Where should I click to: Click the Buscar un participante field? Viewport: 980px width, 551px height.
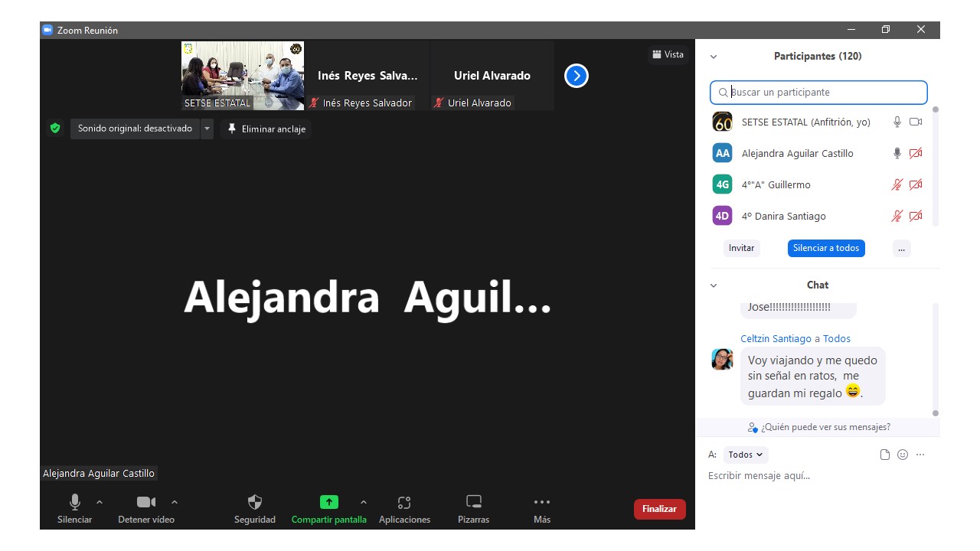click(x=818, y=93)
